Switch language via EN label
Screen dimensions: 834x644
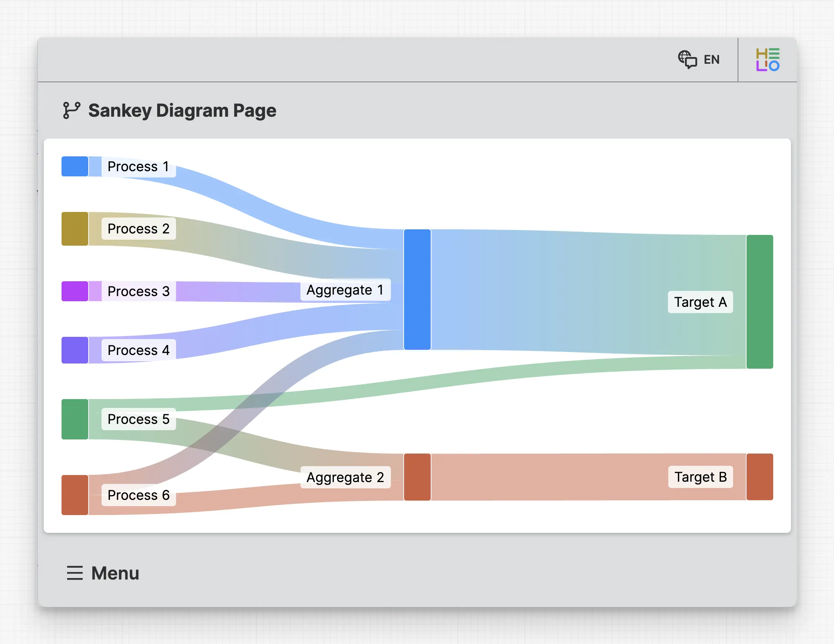711,60
